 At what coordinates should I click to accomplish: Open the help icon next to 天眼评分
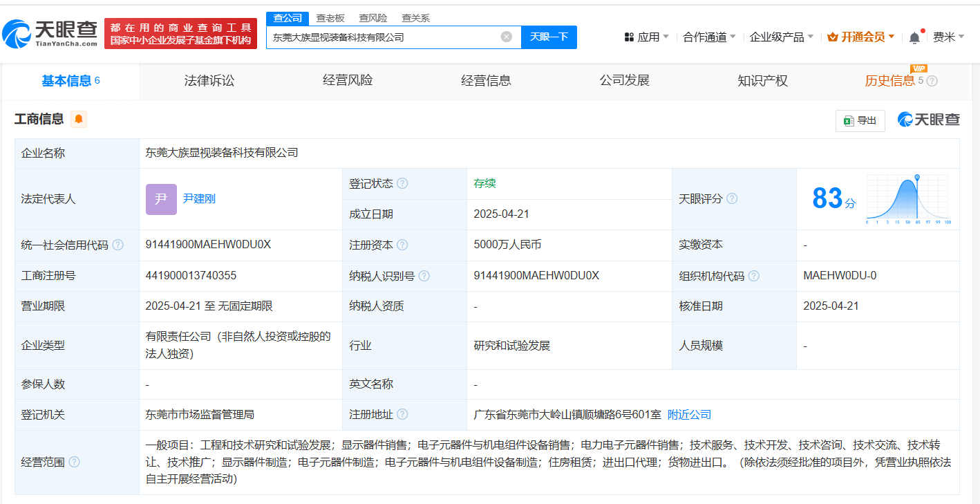(731, 198)
